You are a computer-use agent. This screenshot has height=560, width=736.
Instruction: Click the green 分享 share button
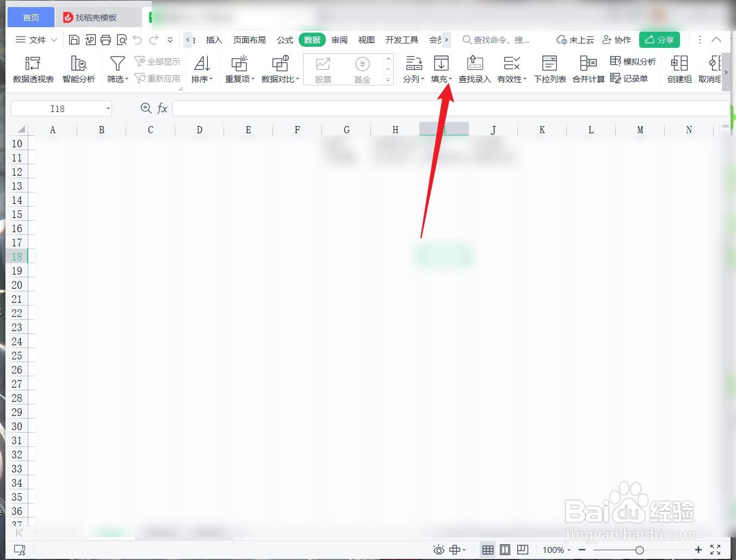659,40
